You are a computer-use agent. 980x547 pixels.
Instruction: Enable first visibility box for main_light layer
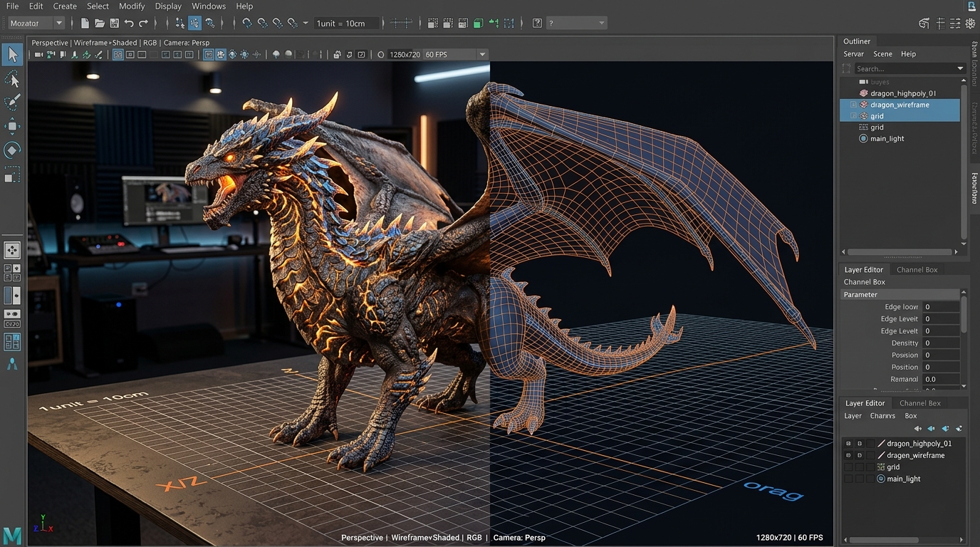click(x=848, y=479)
